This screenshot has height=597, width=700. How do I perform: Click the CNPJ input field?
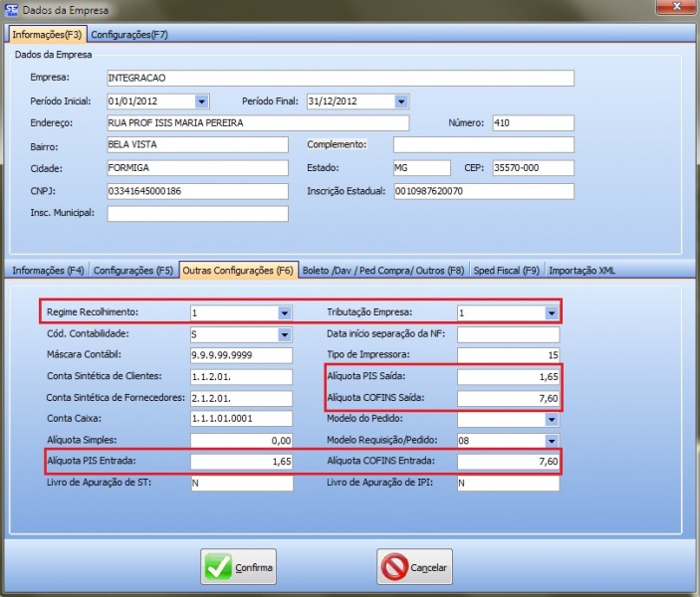click(196, 191)
